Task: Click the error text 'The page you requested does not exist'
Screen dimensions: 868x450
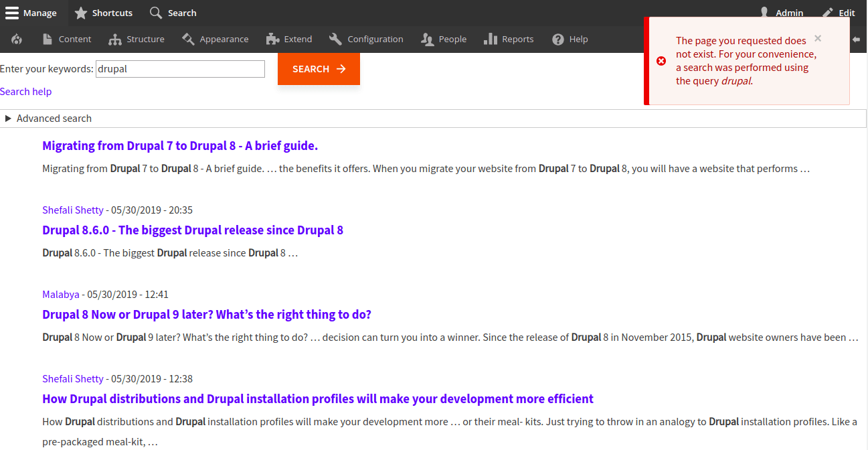Action: pos(741,48)
